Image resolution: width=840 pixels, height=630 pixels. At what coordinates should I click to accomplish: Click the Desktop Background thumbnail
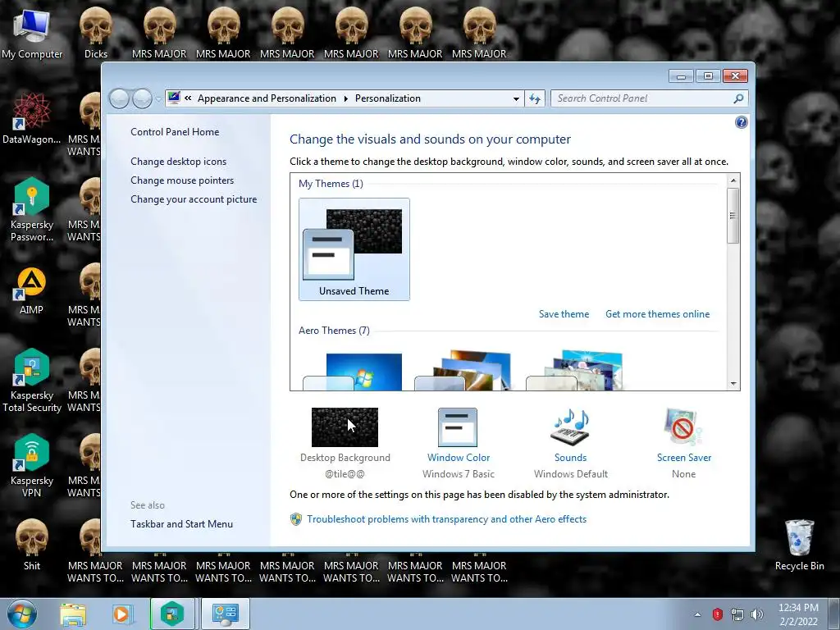pos(345,427)
